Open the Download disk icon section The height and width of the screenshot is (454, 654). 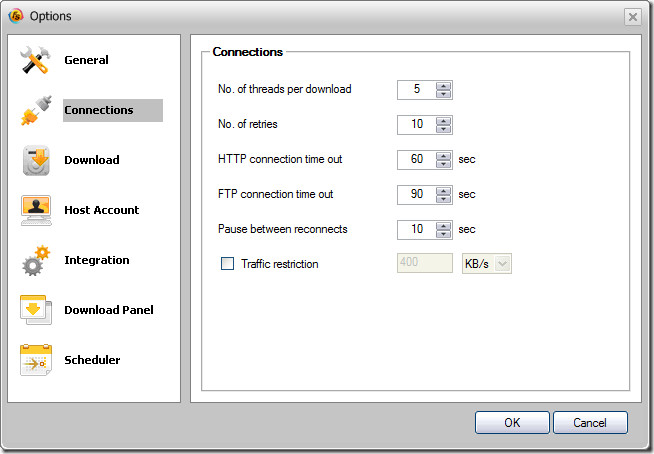36,160
